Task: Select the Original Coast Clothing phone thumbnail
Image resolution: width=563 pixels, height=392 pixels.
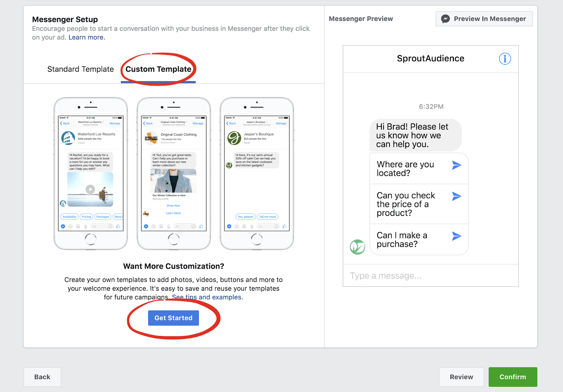Action: point(174,174)
